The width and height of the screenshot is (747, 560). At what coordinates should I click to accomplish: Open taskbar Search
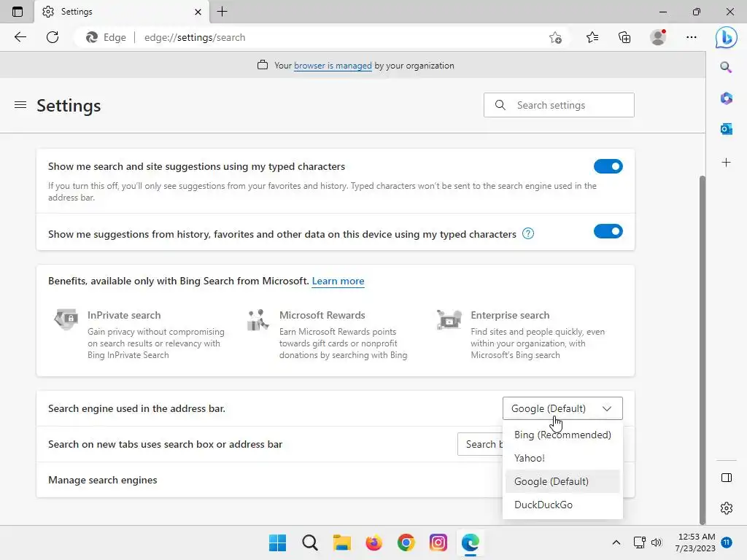pos(309,542)
